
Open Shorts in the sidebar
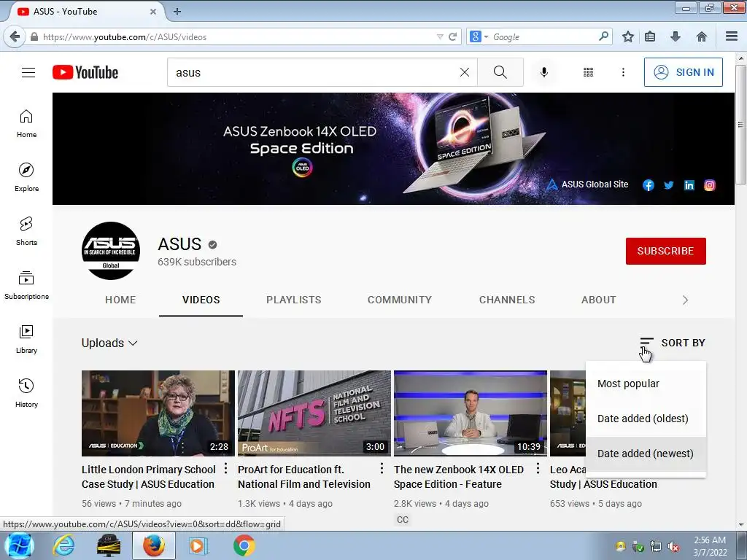[x=26, y=231]
